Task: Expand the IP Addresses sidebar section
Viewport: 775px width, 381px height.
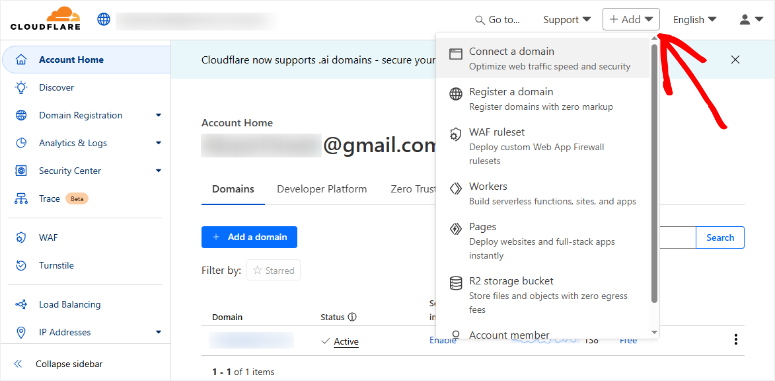Action: pos(158,332)
